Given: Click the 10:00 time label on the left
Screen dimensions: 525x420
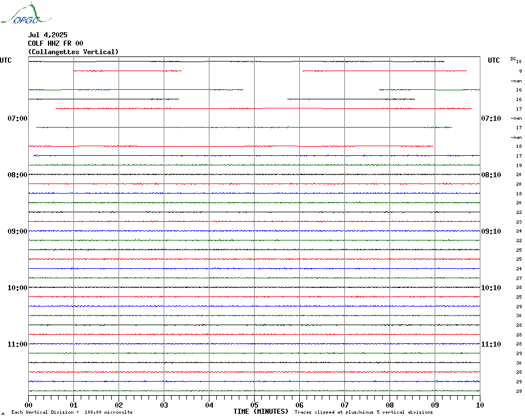Looking at the screenshot, I should coord(17,288).
